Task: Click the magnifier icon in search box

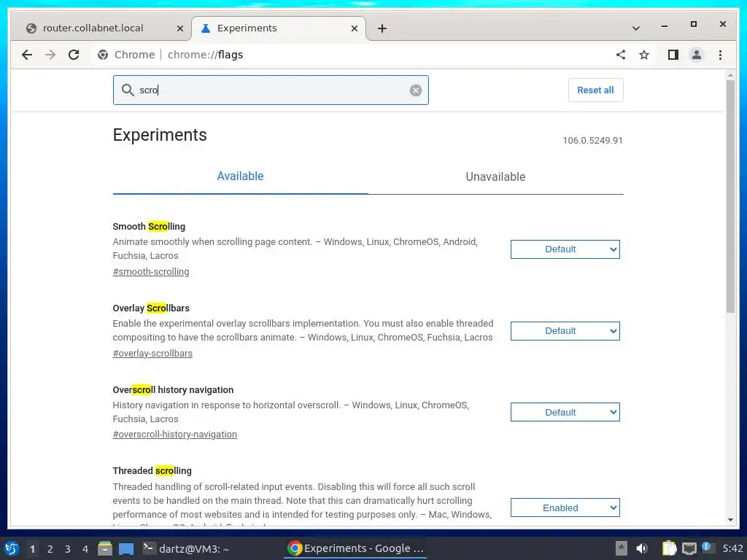Action: pos(127,90)
